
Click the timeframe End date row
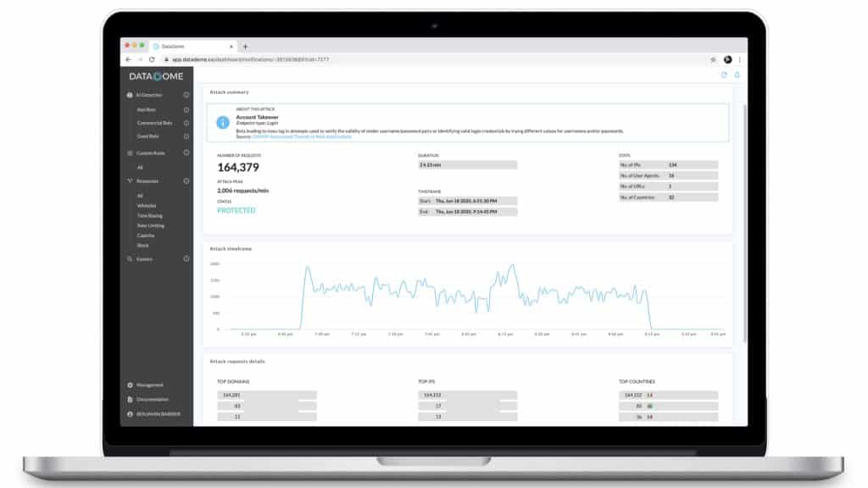tap(467, 212)
